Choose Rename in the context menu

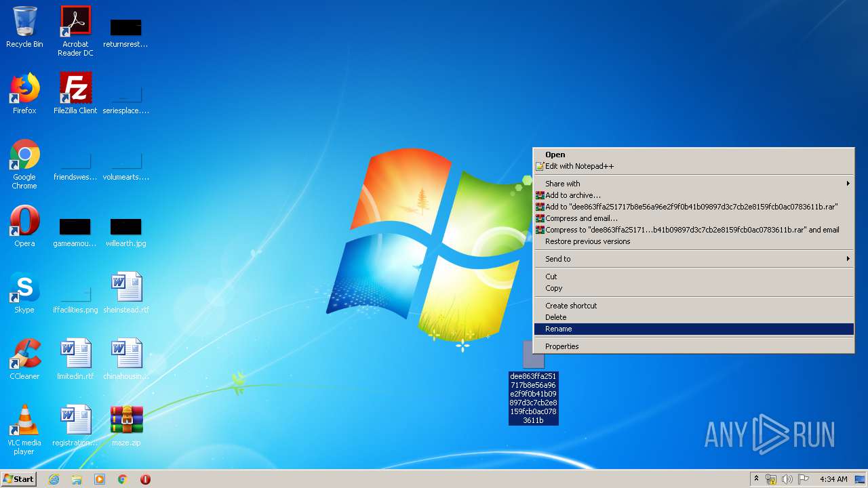[694, 329]
